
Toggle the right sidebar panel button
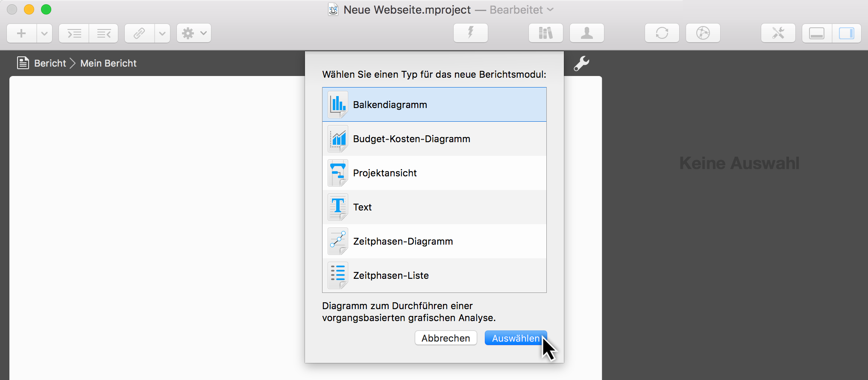click(x=846, y=33)
